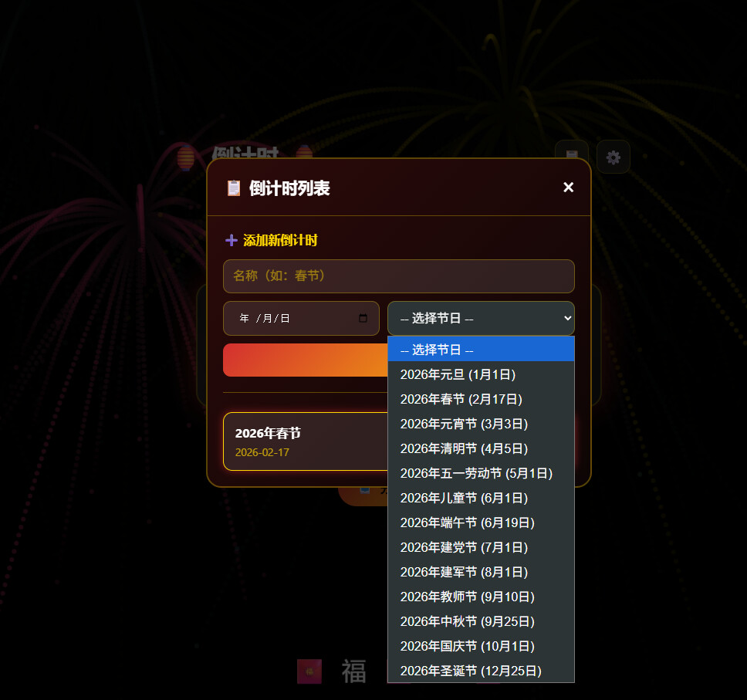Click the clipboard icon beside 倒计时列表

(x=233, y=188)
